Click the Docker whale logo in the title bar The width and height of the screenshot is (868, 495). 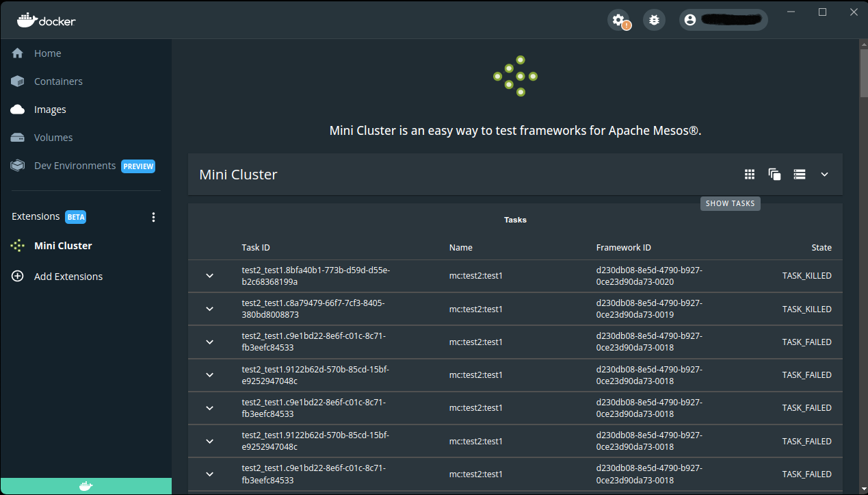coord(47,20)
